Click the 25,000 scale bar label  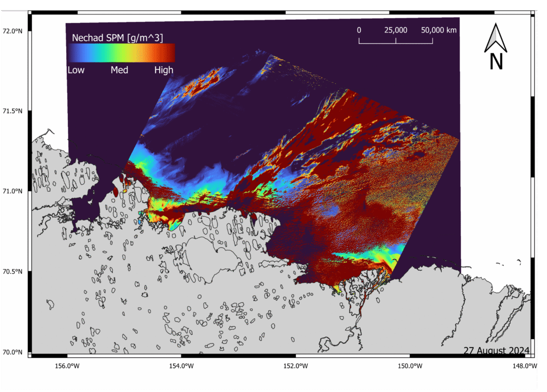(395, 30)
